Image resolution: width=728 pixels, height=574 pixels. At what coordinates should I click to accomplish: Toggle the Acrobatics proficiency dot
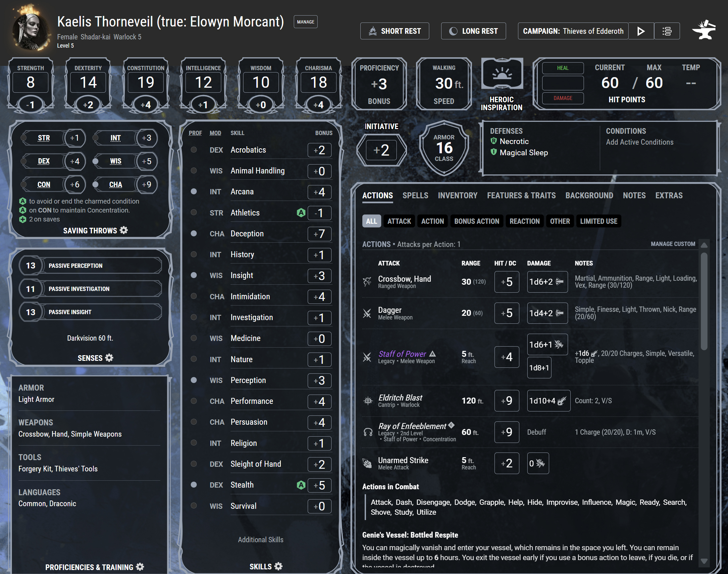(x=194, y=150)
